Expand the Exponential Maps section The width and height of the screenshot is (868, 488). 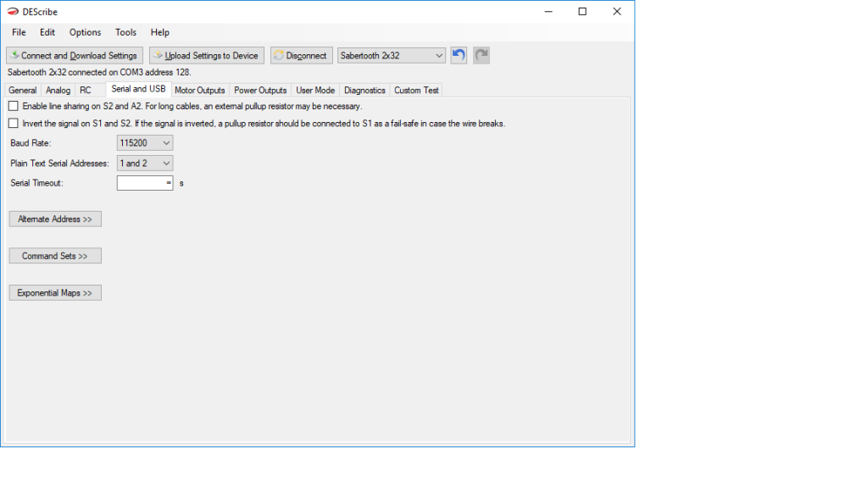click(x=55, y=292)
